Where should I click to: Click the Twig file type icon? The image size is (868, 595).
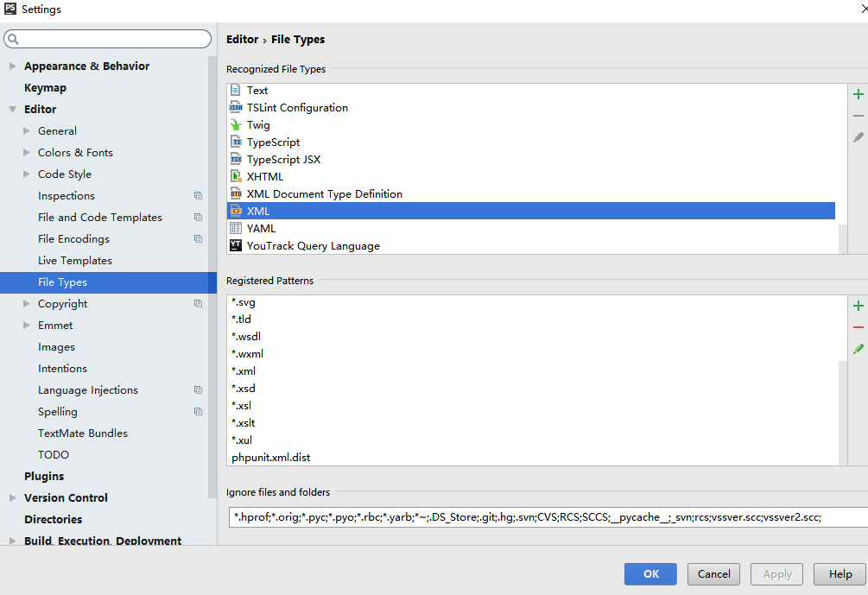[x=237, y=125]
